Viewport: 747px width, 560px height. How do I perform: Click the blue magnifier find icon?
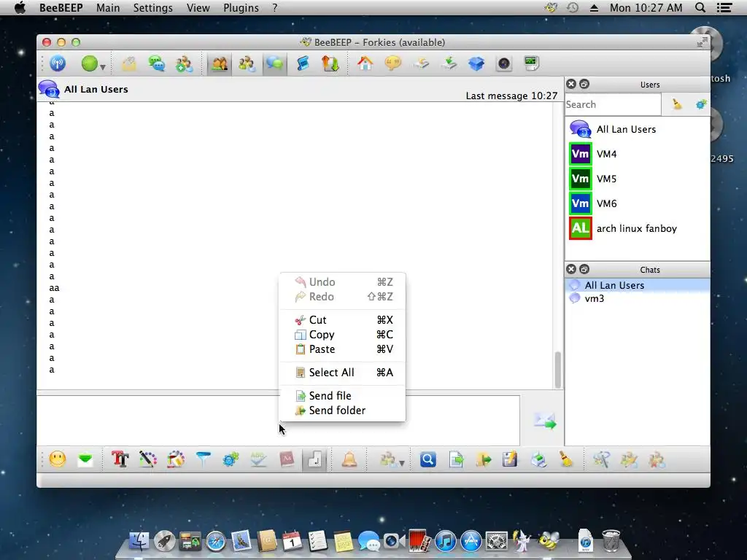click(427, 459)
